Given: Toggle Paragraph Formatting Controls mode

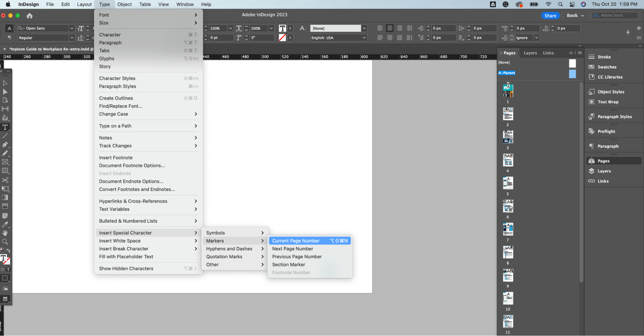Looking at the screenshot, I should click(x=9, y=38).
